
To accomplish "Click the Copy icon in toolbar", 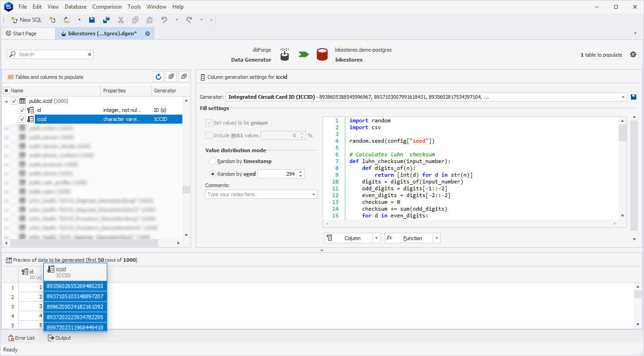I will [x=135, y=20].
